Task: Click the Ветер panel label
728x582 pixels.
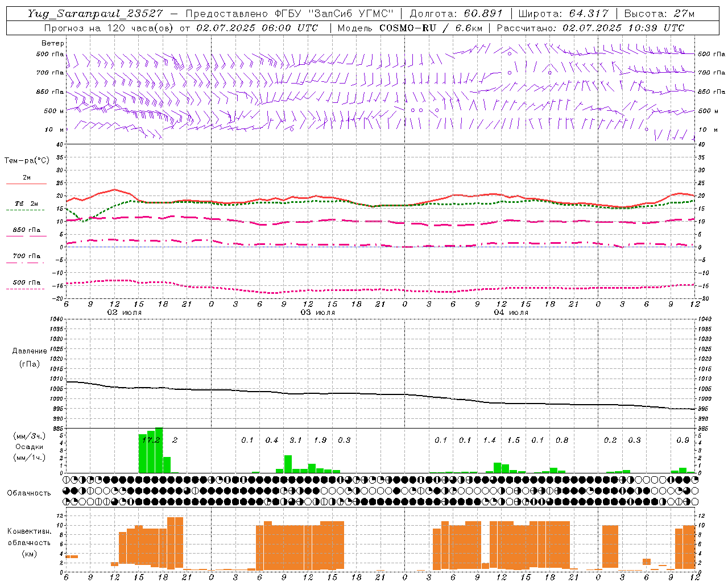Action: click(53, 43)
